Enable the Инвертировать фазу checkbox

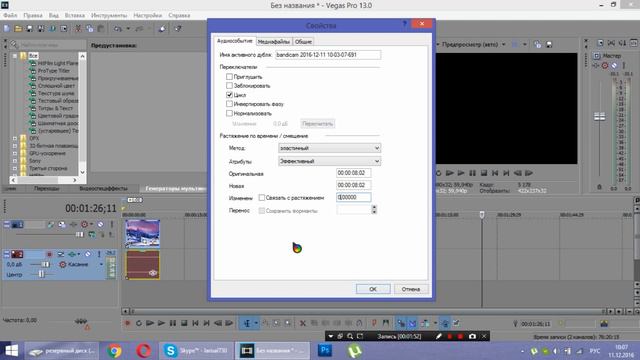pyautogui.click(x=229, y=104)
